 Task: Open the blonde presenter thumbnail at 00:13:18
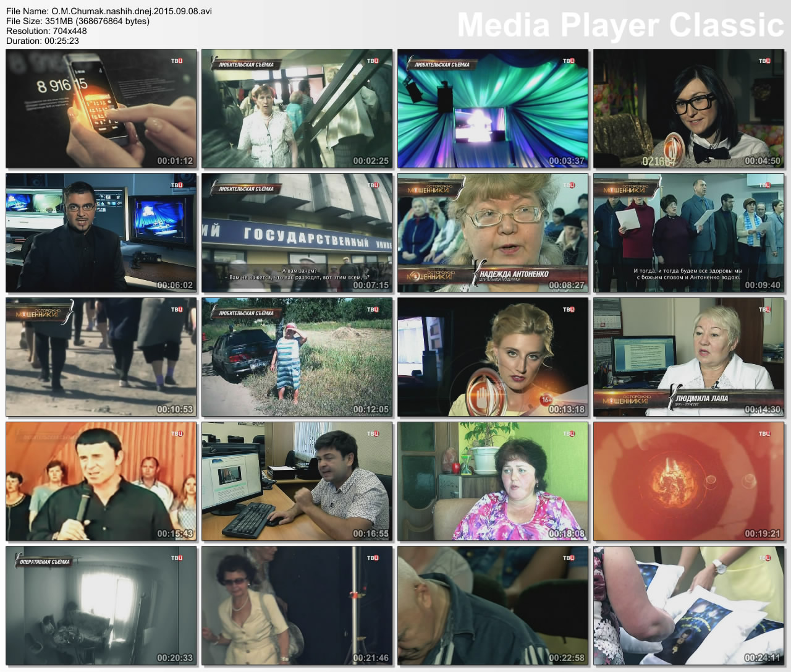tap(493, 357)
